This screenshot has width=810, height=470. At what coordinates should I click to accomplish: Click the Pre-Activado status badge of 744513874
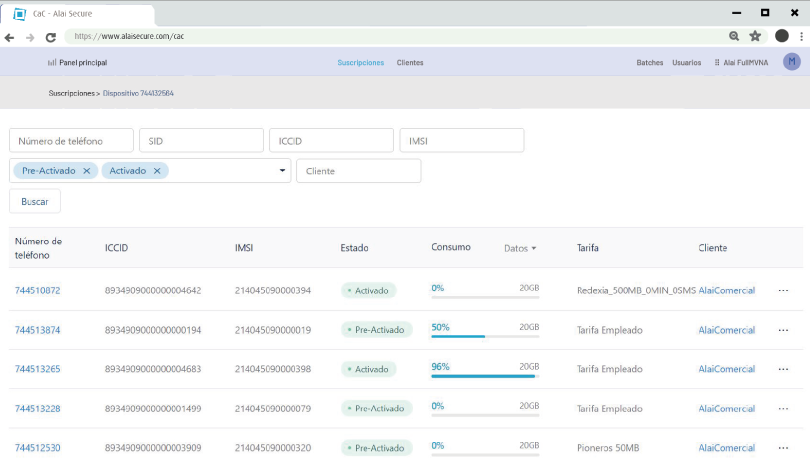tap(377, 330)
